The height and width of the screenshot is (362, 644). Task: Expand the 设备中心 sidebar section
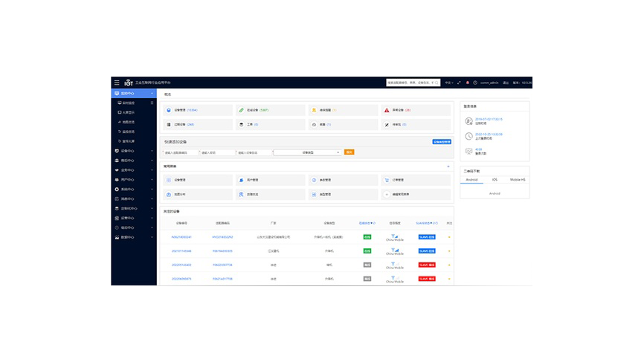[134, 151]
